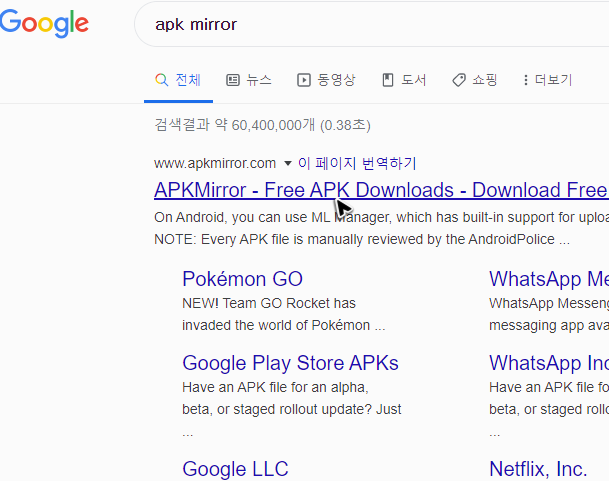Expand the 더보기 (More) menu

pos(547,80)
